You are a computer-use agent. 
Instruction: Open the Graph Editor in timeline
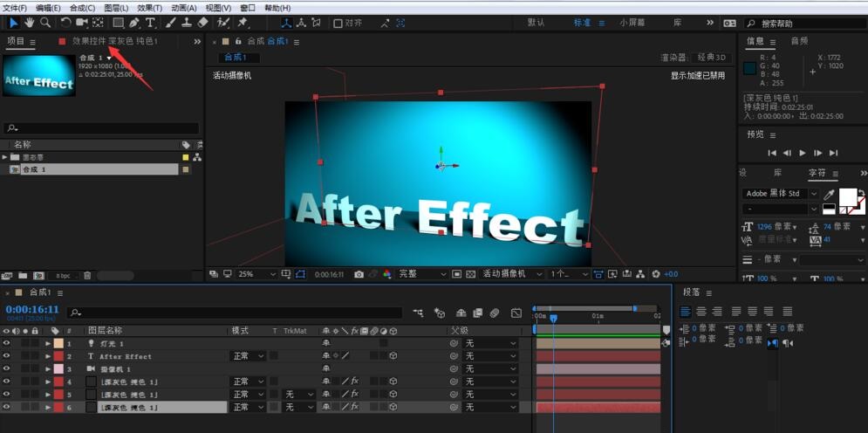[516, 313]
